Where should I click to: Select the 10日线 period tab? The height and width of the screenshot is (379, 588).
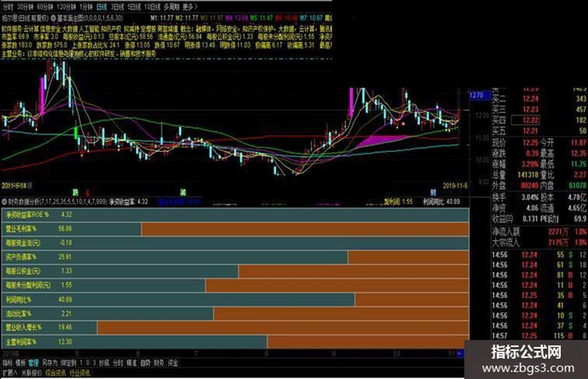point(152,7)
